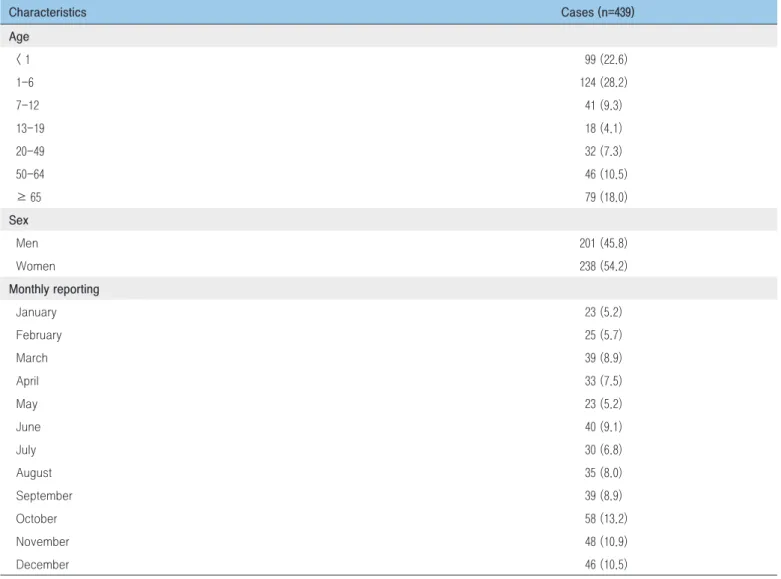The height and width of the screenshot is (579, 781).
Task: Click the '1-6' age row label
Action: pyautogui.click(x=25, y=83)
